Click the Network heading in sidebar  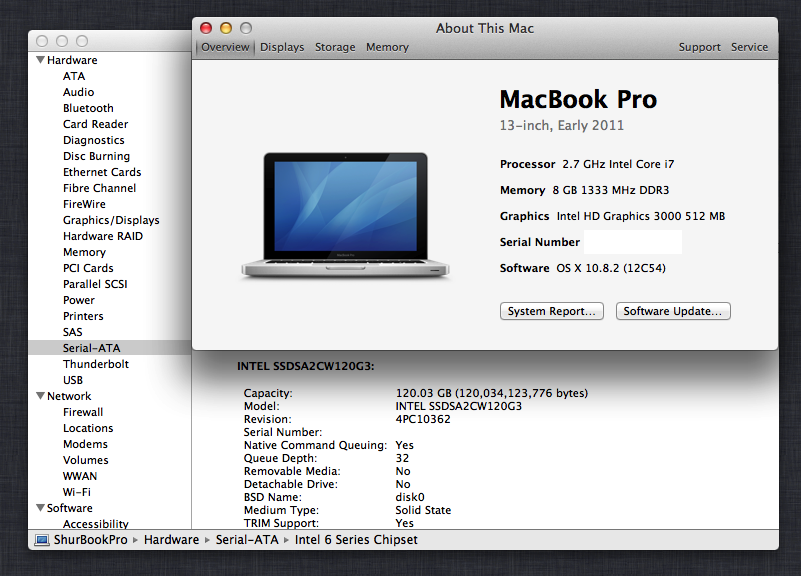[x=69, y=396]
